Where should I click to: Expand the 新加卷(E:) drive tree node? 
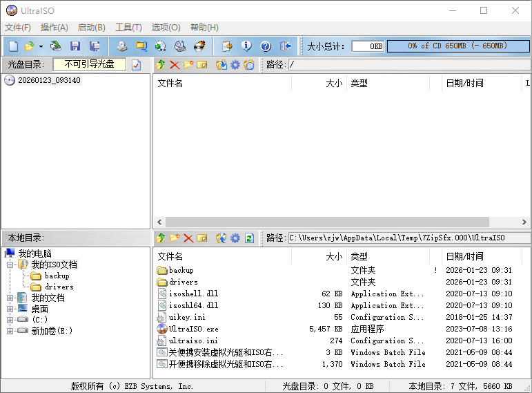point(10,331)
